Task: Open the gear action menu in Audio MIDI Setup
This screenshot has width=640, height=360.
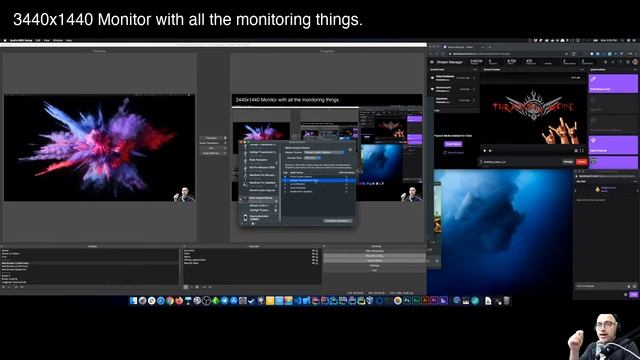Action: (253, 223)
